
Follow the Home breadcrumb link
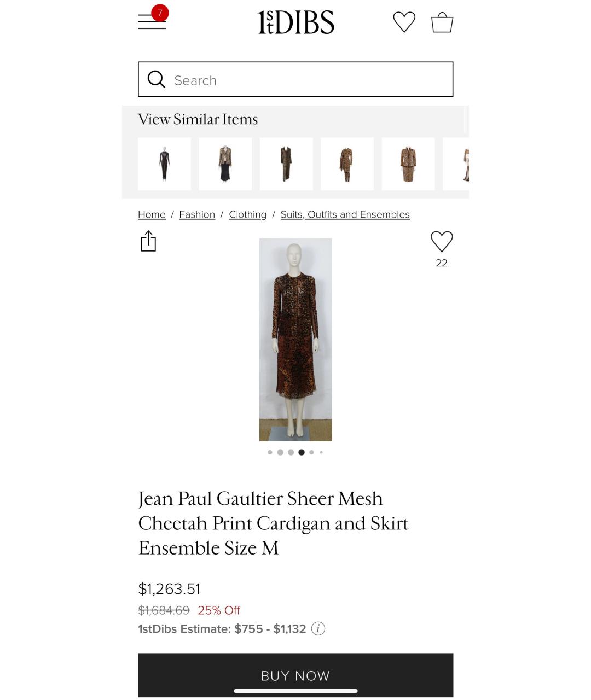click(x=152, y=214)
